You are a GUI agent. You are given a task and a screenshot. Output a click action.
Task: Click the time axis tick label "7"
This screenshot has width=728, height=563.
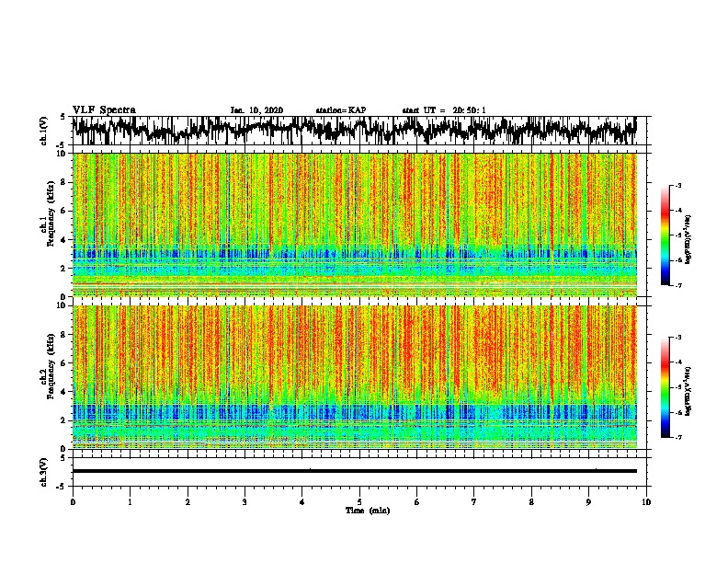474,502
